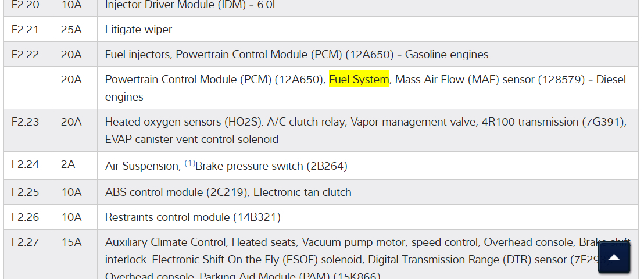Image resolution: width=644 pixels, height=279 pixels.
Task: Click the F2.27 fuse label
Action: click(25, 242)
